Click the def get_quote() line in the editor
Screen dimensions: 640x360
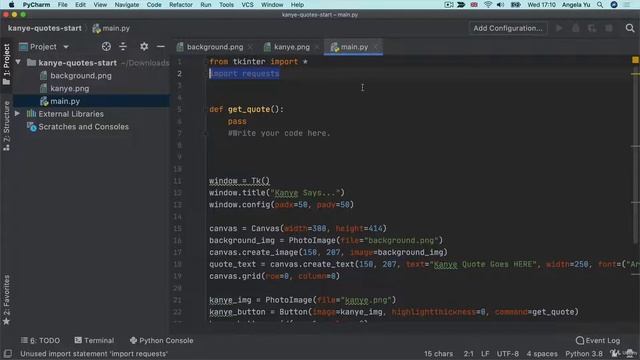pyautogui.click(x=246, y=109)
